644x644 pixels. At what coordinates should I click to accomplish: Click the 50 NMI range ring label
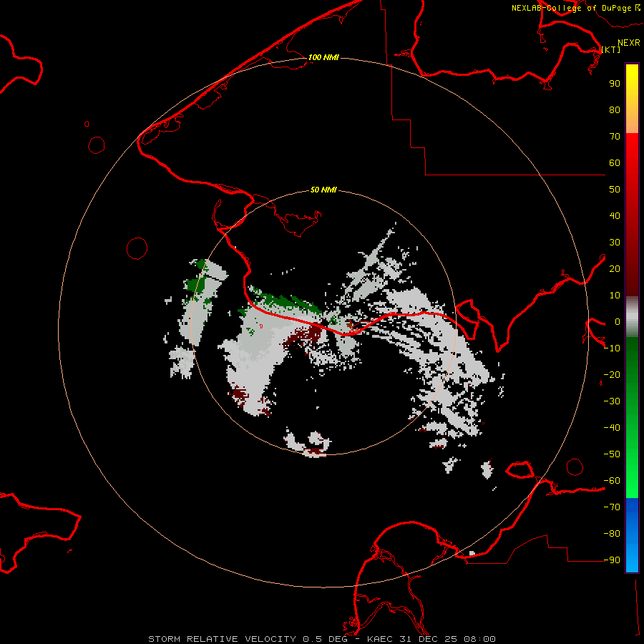323,190
